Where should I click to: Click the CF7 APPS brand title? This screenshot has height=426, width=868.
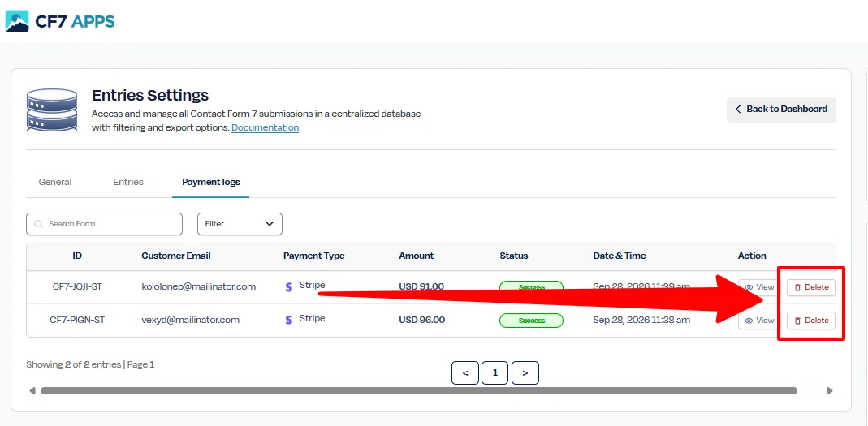coord(75,21)
